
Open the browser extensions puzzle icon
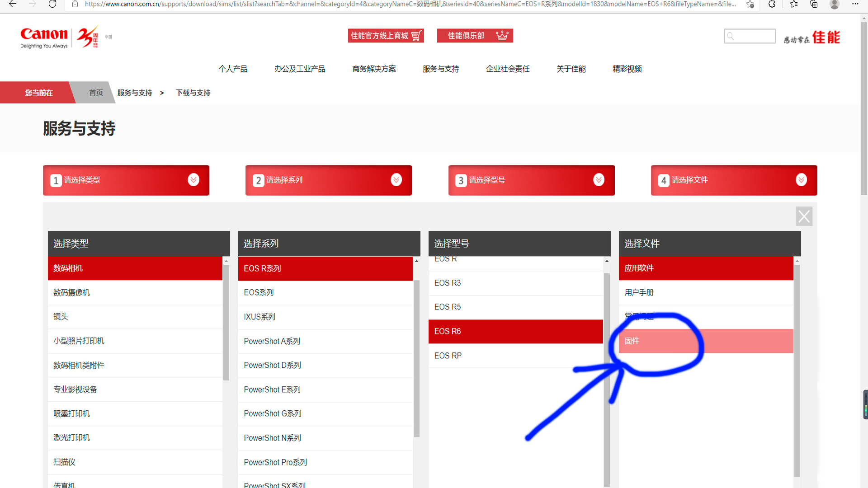772,4
